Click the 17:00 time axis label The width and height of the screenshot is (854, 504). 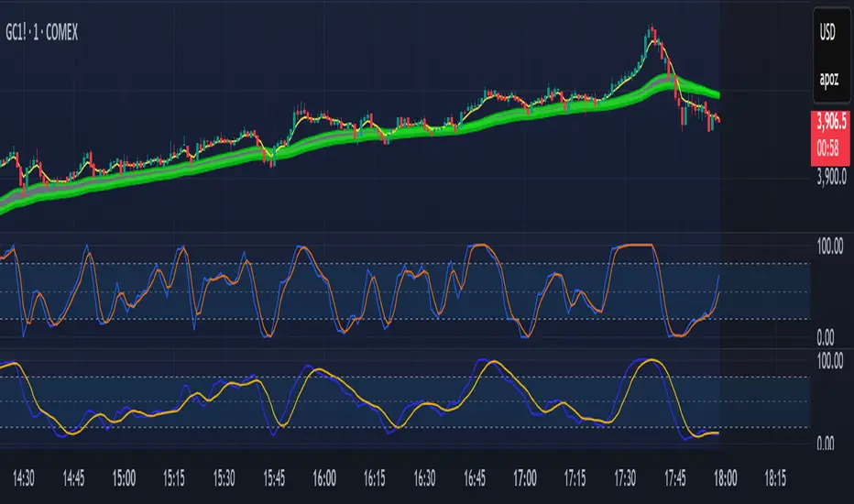point(524,478)
